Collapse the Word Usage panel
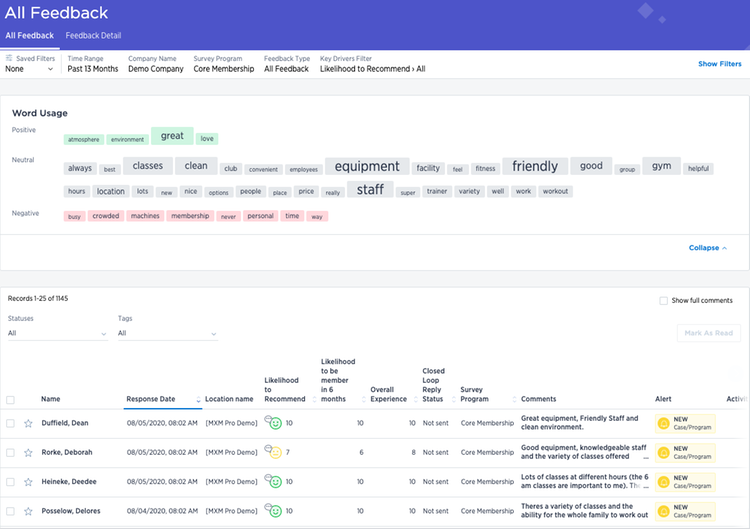 click(x=707, y=248)
